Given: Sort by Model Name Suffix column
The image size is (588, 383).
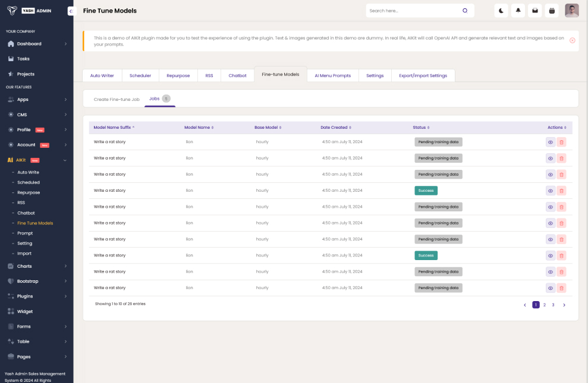Looking at the screenshot, I should click(114, 128).
